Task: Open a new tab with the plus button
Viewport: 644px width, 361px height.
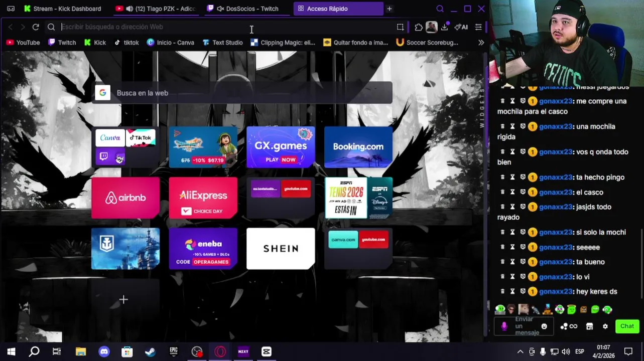Action: pyautogui.click(x=389, y=9)
